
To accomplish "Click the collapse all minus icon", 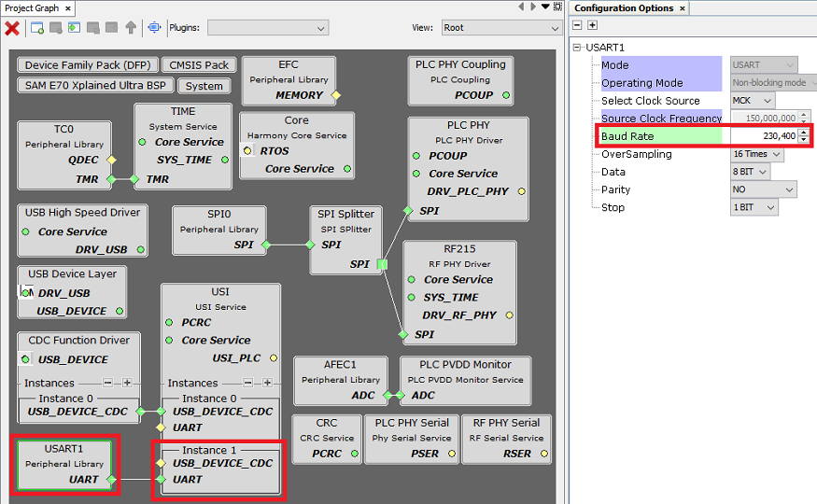I will tap(578, 25).
